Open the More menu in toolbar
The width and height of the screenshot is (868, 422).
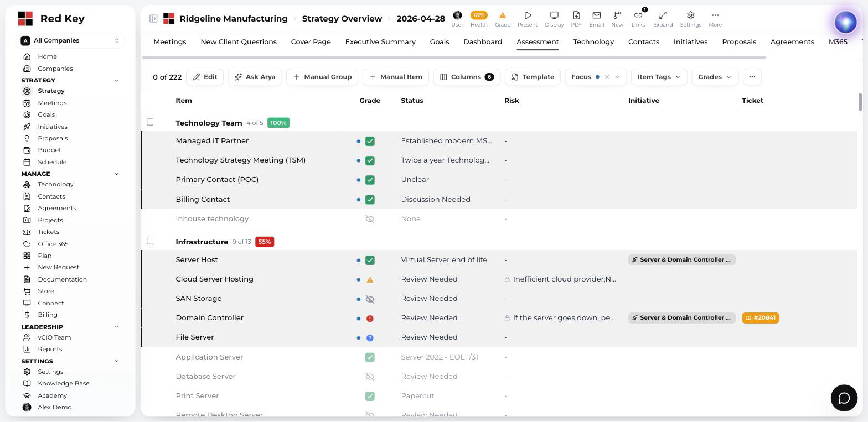pos(715,15)
